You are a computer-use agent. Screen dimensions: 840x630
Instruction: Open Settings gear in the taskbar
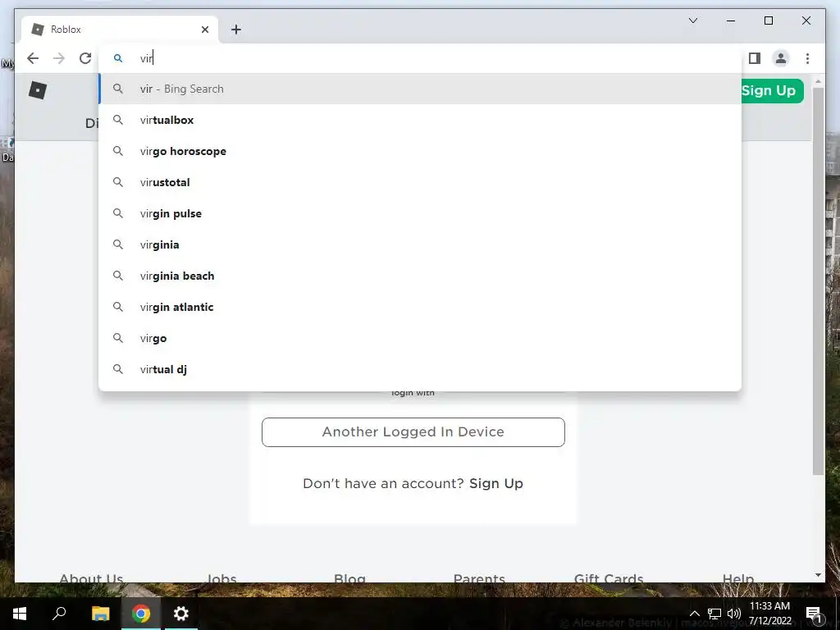181,614
